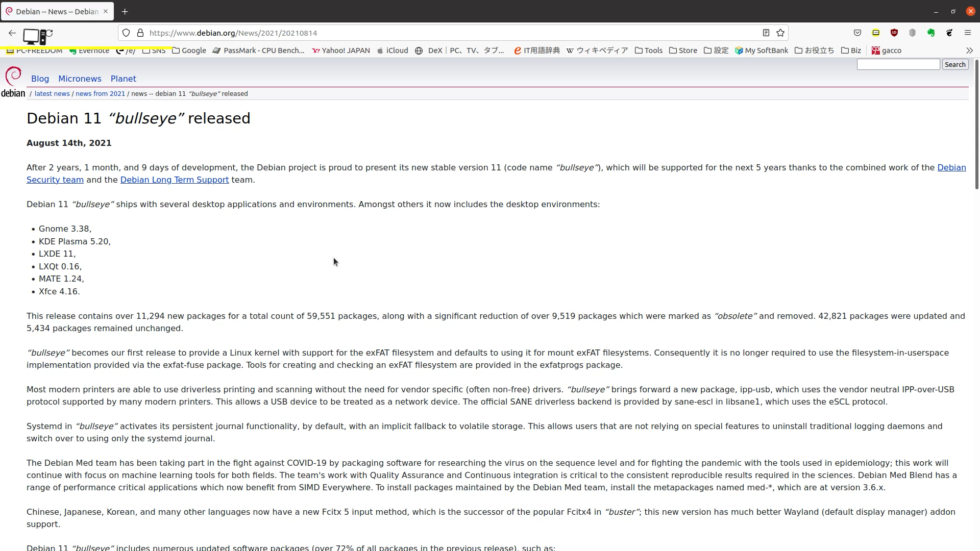Open the Planet navigation item

tap(124, 79)
